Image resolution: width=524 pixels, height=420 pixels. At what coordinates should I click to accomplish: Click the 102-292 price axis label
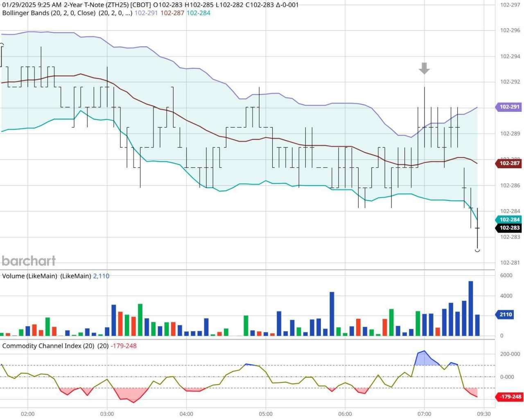pos(510,82)
